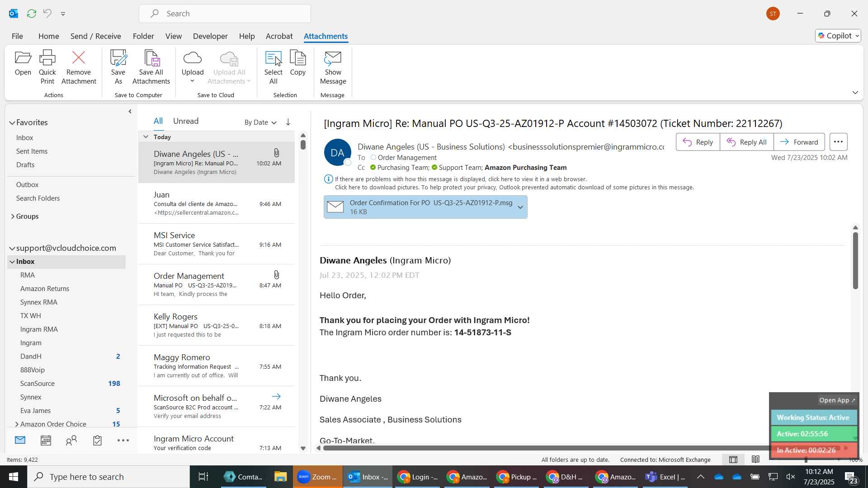Open Order Confirmation .msg attachment
868x488 pixels.
click(x=425, y=207)
